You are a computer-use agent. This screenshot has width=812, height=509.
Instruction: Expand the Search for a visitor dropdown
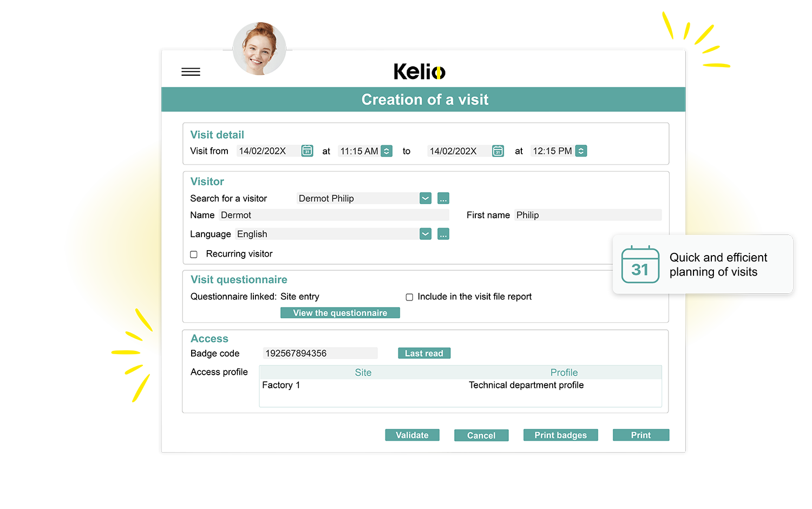[x=425, y=199]
